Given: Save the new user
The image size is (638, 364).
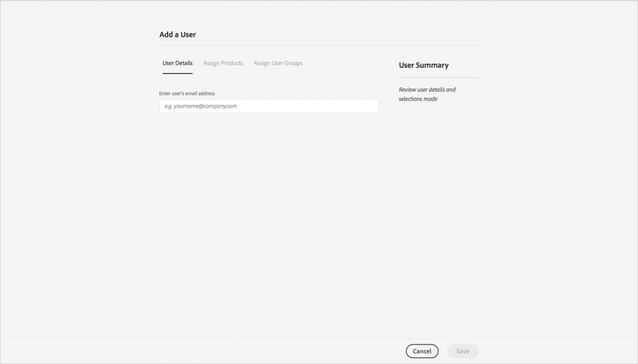Looking at the screenshot, I should (x=463, y=351).
